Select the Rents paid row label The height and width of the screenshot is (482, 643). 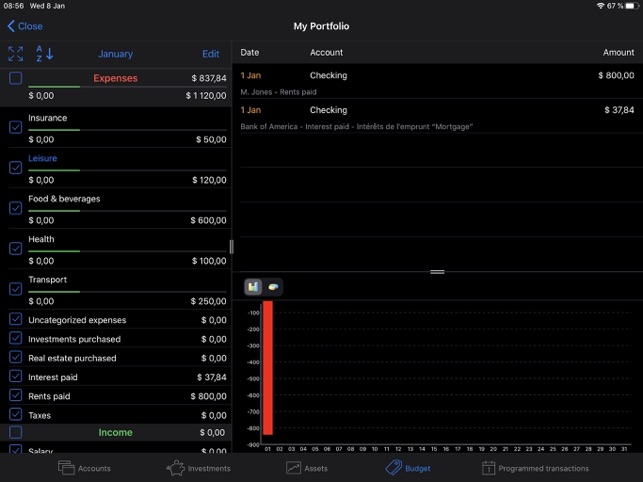49,396
